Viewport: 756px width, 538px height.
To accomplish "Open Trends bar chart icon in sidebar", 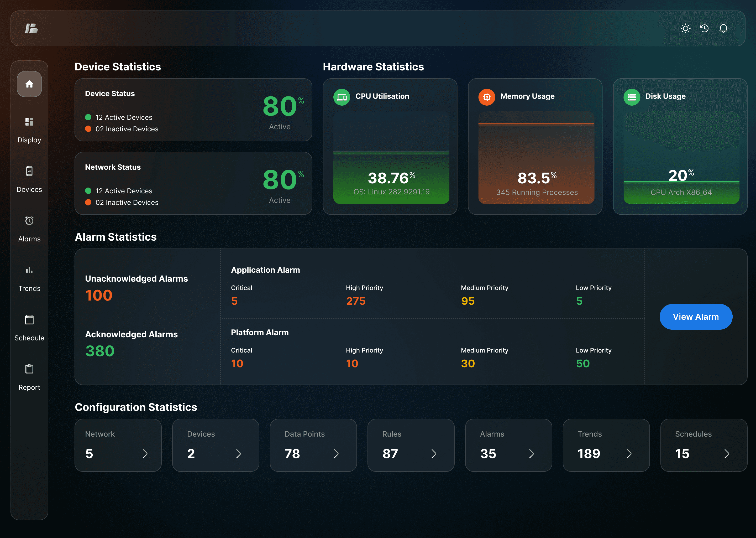I will pos(29,270).
